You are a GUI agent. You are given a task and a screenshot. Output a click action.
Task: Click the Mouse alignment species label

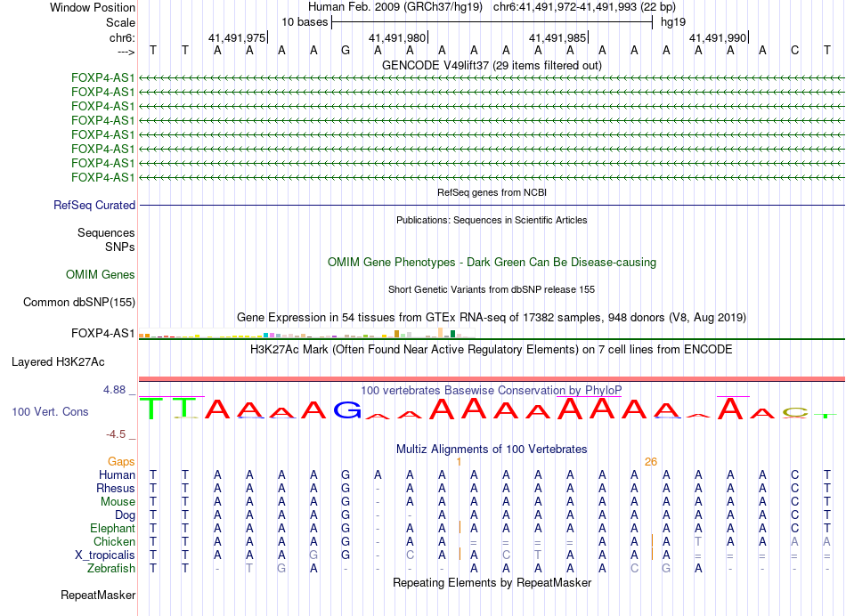pos(118,502)
